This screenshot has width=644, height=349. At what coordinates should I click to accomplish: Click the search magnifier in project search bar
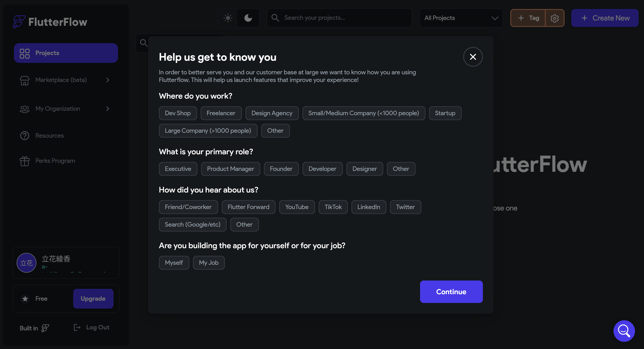click(275, 18)
